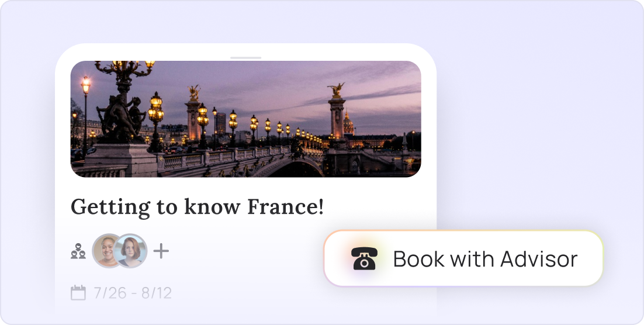Click the word Advisor on the button
This screenshot has height=325, width=644.
tap(539, 259)
